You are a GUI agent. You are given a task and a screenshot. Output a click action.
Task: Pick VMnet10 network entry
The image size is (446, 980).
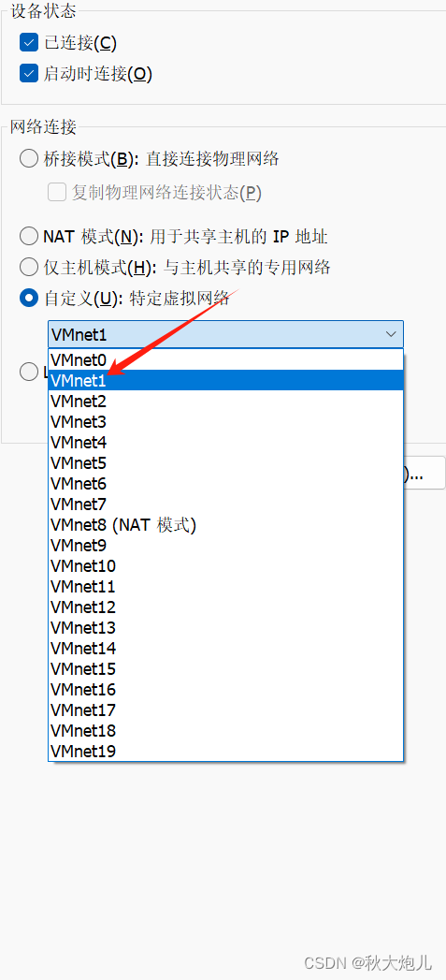[x=225, y=566]
